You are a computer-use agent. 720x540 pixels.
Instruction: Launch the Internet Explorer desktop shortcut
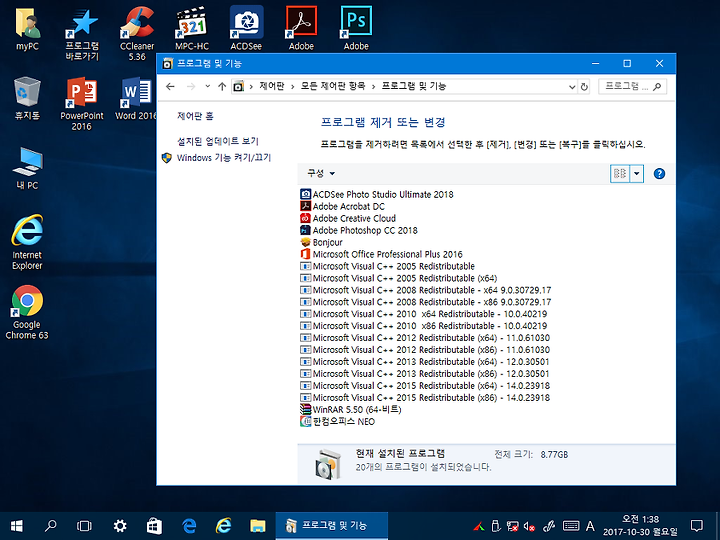click(x=27, y=242)
